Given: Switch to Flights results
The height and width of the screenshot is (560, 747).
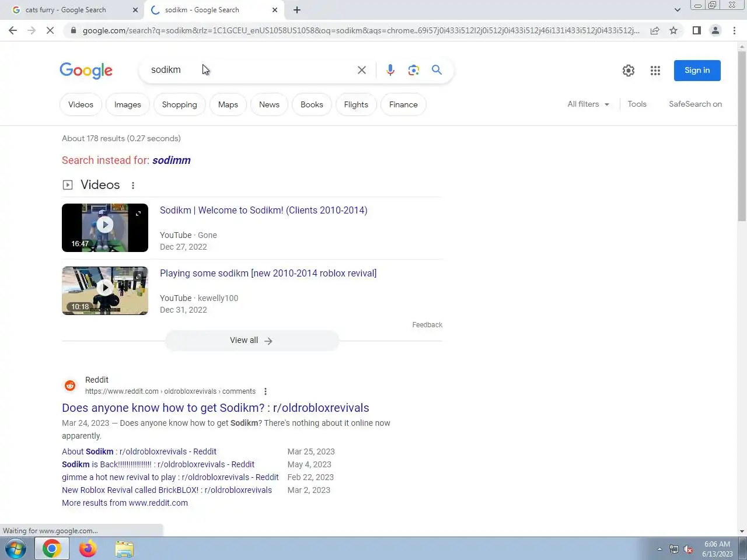Looking at the screenshot, I should (356, 105).
